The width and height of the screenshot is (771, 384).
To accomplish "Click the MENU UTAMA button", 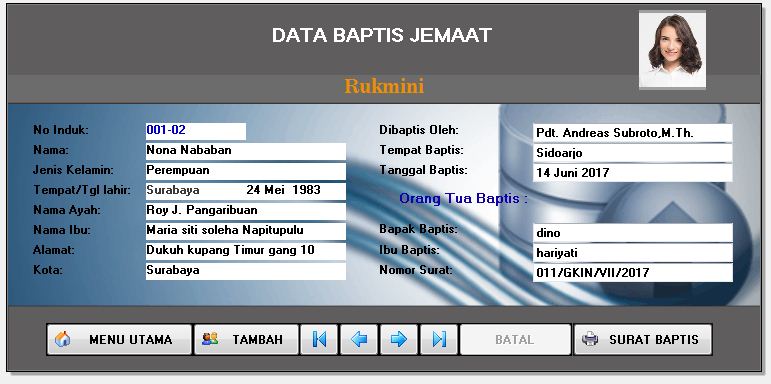I will 119,339.
